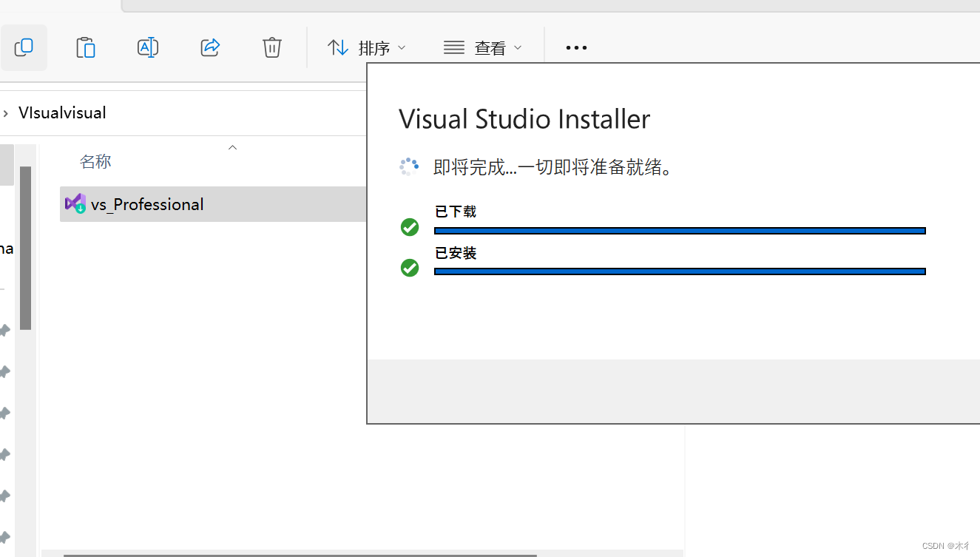Open the 排序 sort dropdown
The image size is (980, 557).
[366, 48]
